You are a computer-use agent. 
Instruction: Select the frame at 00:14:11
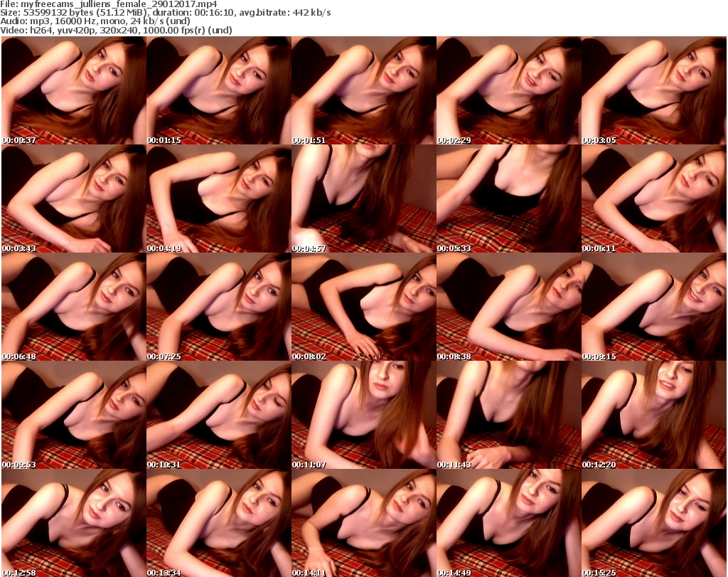pos(363,523)
